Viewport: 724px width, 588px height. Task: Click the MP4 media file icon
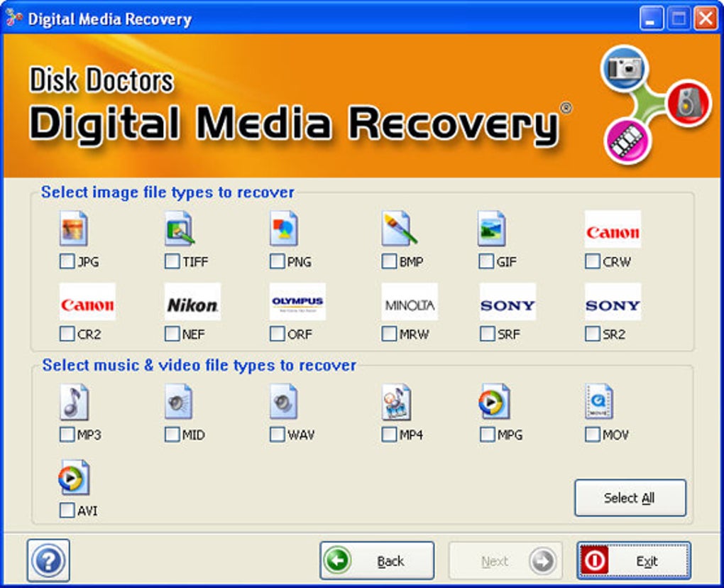(396, 401)
